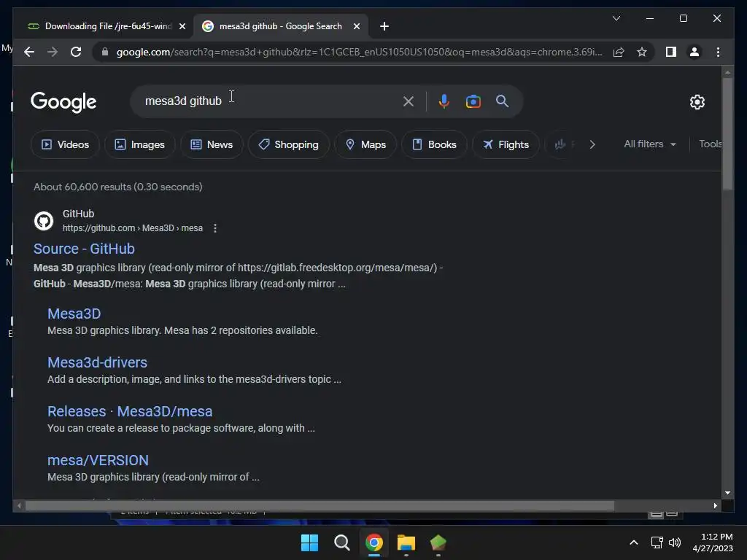This screenshot has width=747, height=560.
Task: Close the Downloading File tab
Action: [182, 26]
